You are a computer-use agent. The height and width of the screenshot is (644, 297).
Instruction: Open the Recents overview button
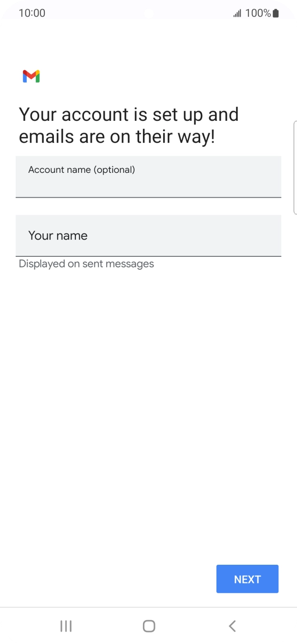coord(65,626)
